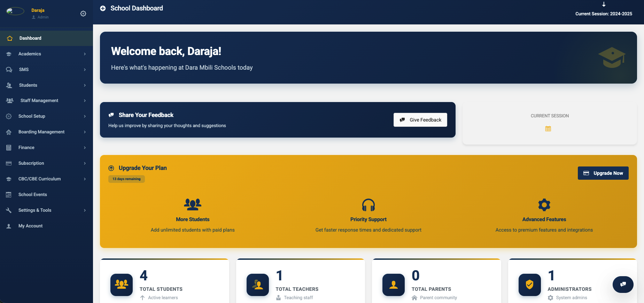The image size is (644, 303).
Task: Click the Finance calculator icon
Action: 9,148
